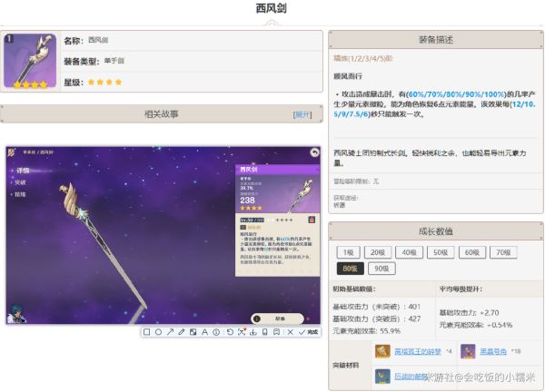Click the 西风剑 page title
This screenshot has height=392, width=545.
click(272, 8)
